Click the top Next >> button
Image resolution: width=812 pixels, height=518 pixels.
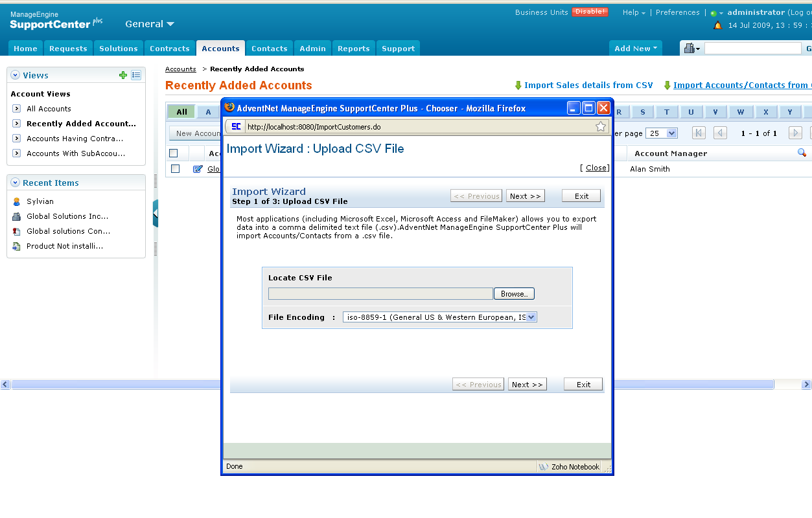point(525,196)
